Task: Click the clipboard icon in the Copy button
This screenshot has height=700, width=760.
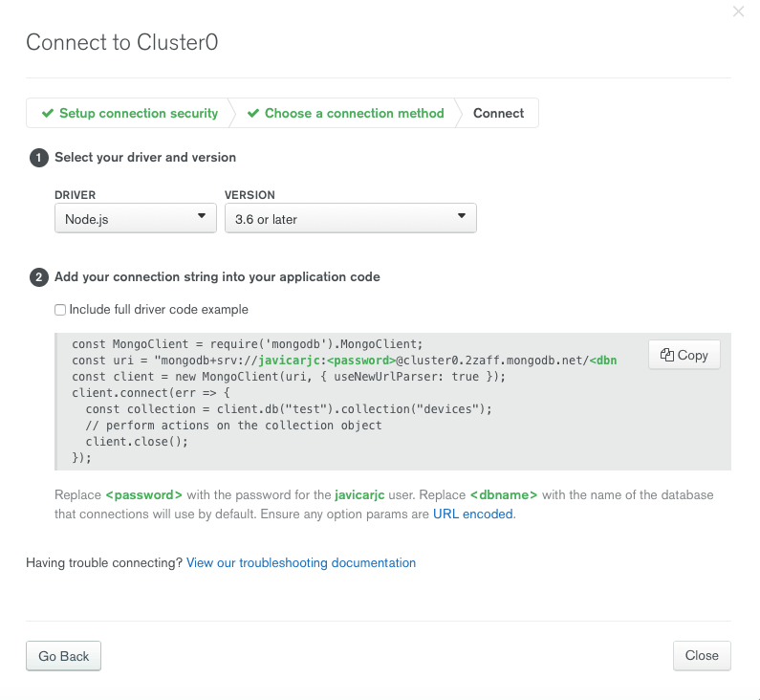Action: coord(667,355)
